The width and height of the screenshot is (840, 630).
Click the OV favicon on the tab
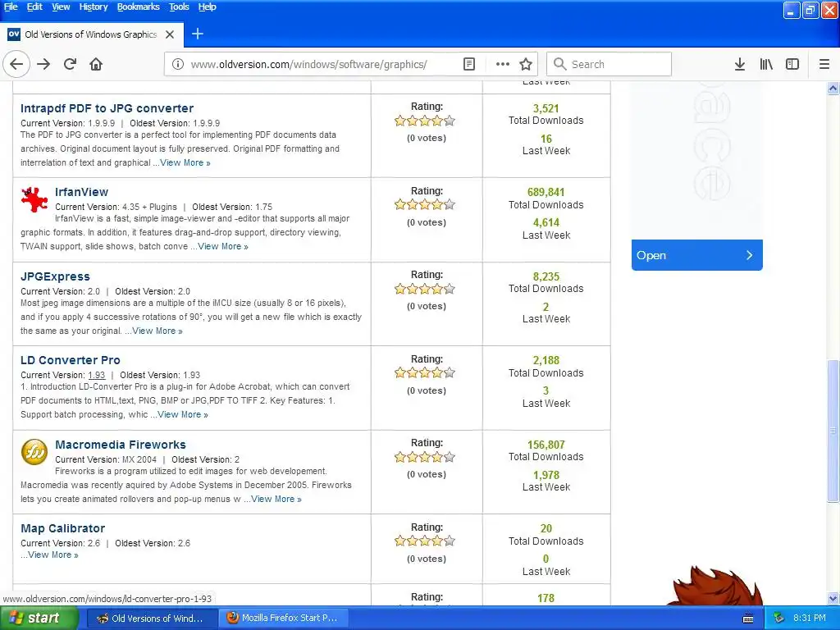[x=14, y=34]
